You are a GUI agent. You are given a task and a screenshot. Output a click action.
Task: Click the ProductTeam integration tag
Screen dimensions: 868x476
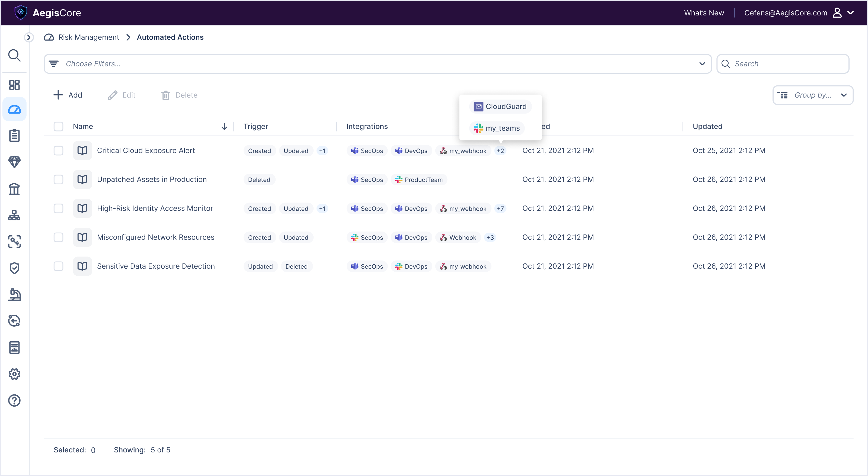[x=419, y=180]
